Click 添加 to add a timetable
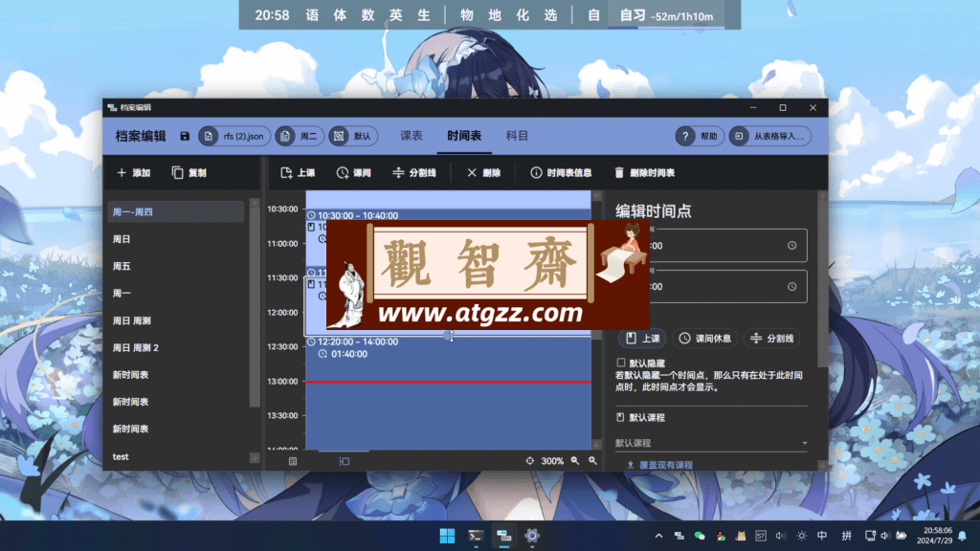This screenshot has height=551, width=980. (x=134, y=173)
